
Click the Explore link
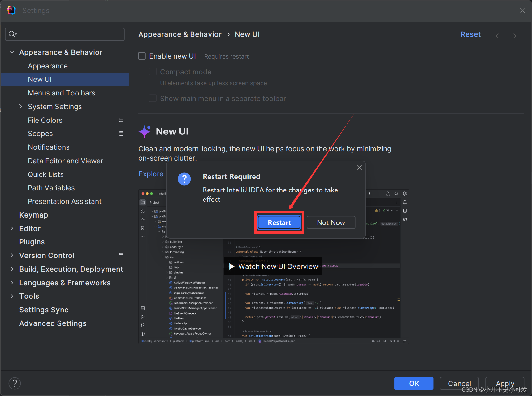pos(151,174)
